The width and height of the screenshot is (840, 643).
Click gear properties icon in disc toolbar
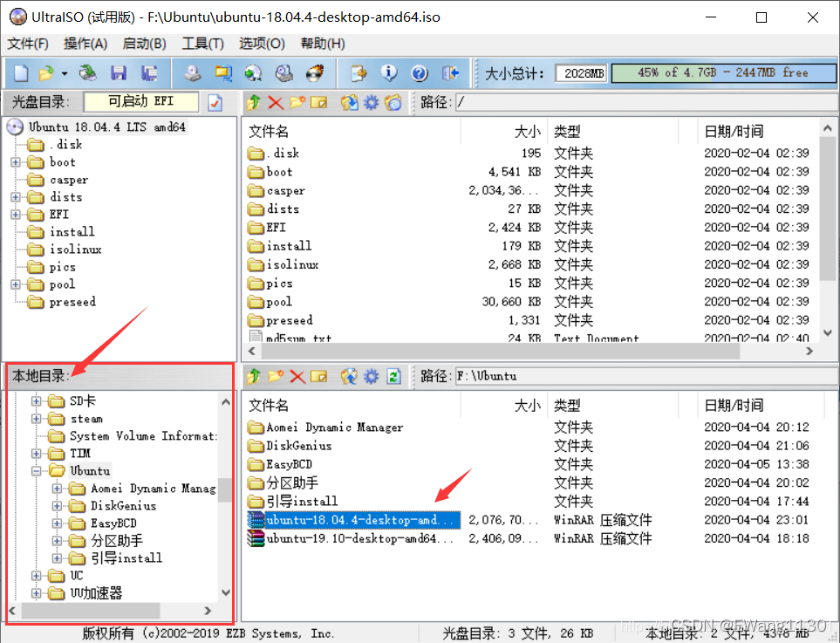(x=372, y=102)
